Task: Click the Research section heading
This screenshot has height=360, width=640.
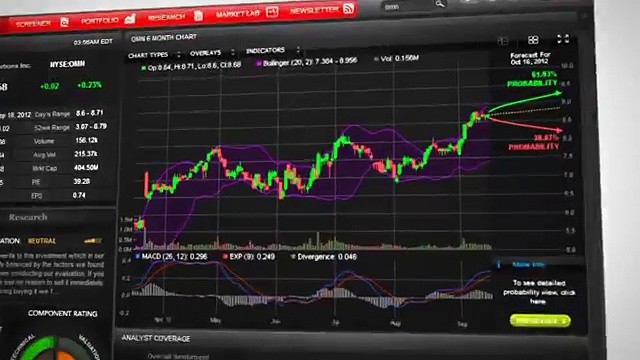Action: coord(28,217)
